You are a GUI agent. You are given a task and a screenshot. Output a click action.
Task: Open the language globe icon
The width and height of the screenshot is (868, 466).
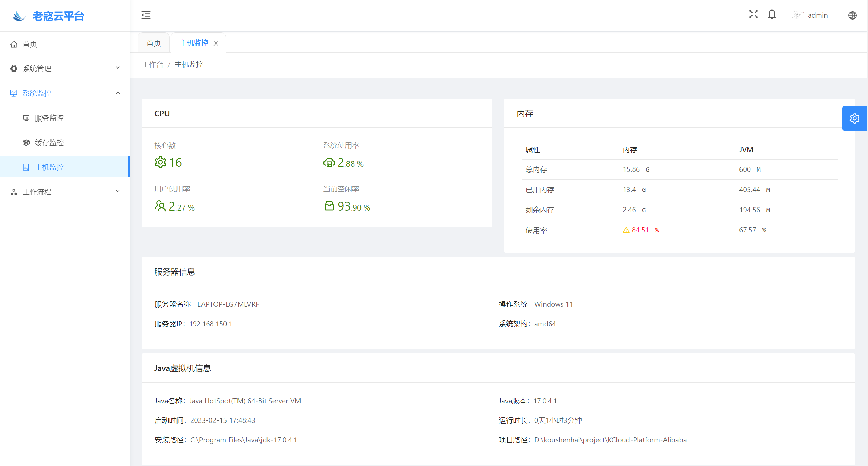point(852,15)
